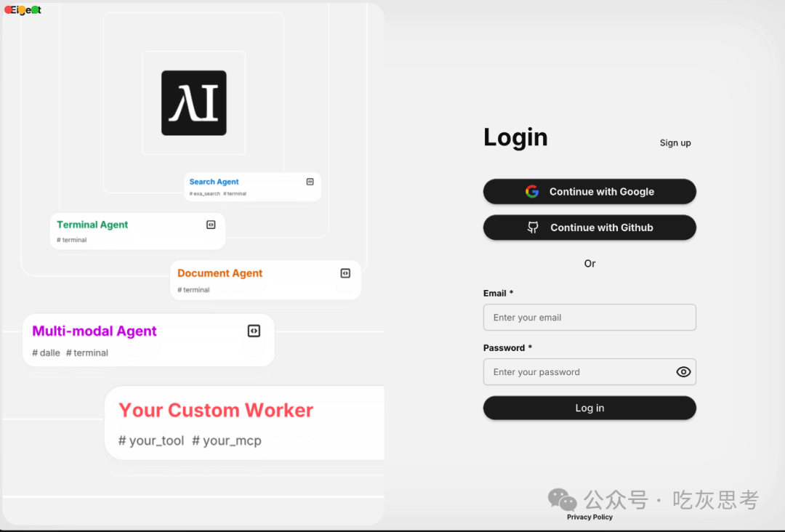Go to Sign up

tap(675, 142)
